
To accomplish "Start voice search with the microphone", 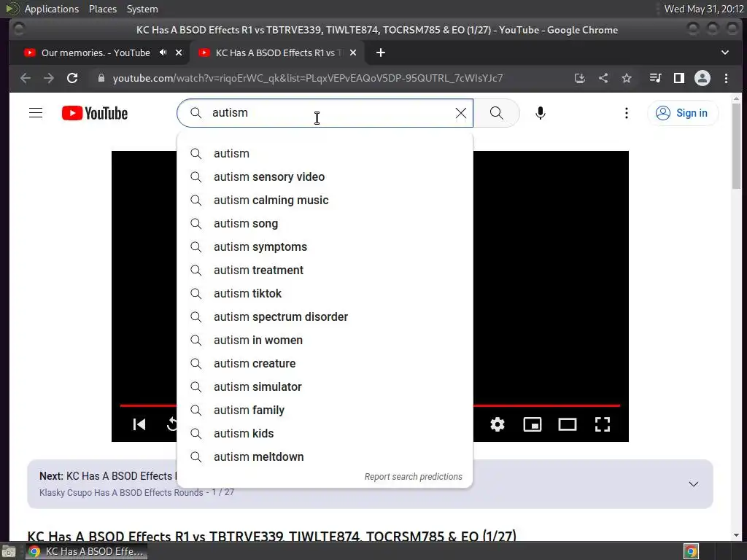I will 541,113.
